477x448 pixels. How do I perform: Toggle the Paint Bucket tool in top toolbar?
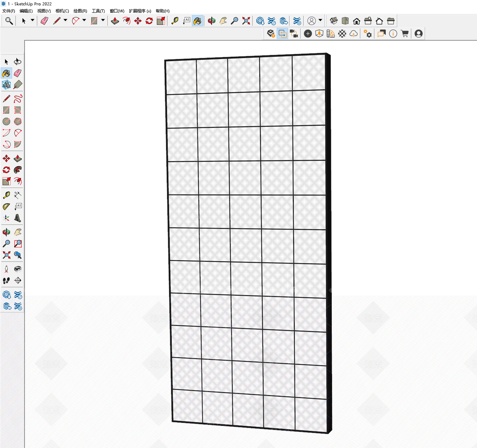coord(197,21)
